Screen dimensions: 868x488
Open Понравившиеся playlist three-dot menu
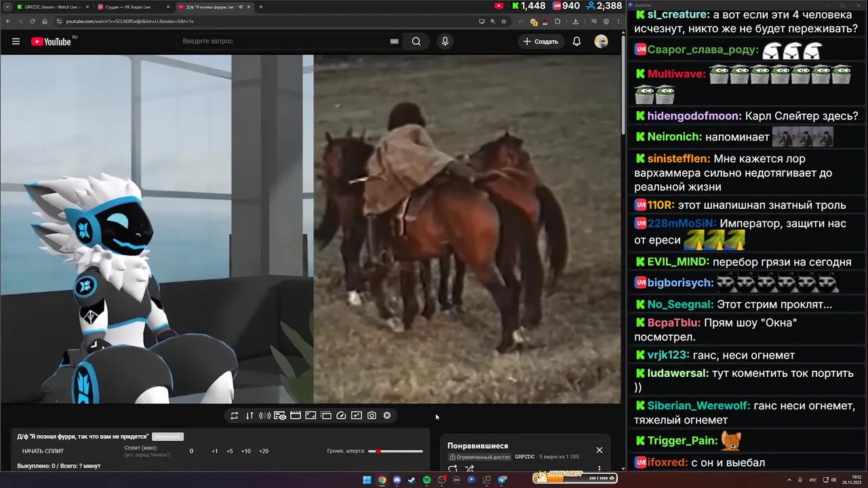click(599, 468)
